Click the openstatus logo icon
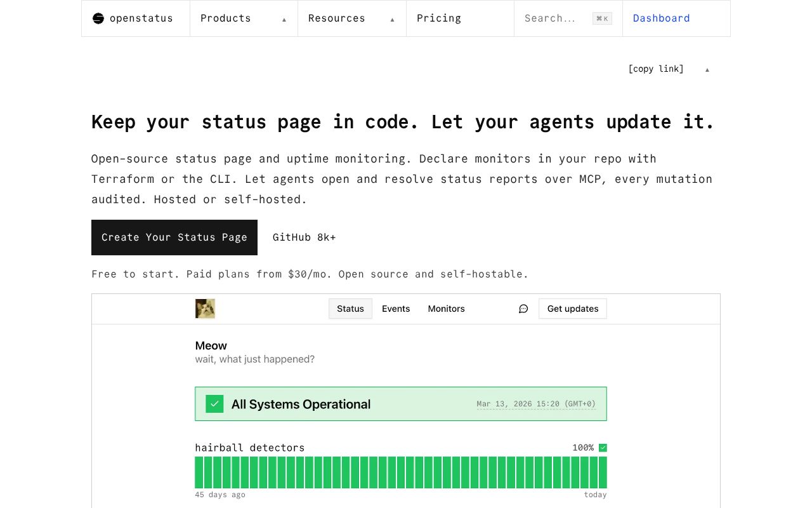Image resolution: width=812 pixels, height=508 pixels. 98,18
